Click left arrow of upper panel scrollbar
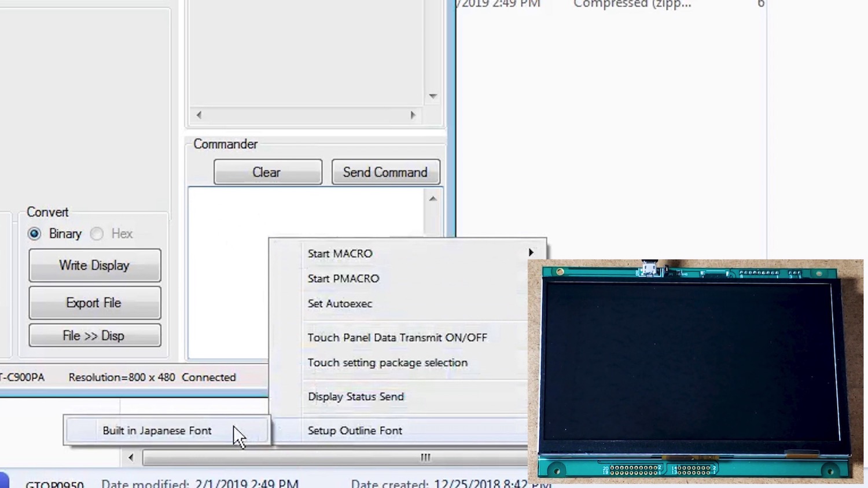 tap(199, 115)
